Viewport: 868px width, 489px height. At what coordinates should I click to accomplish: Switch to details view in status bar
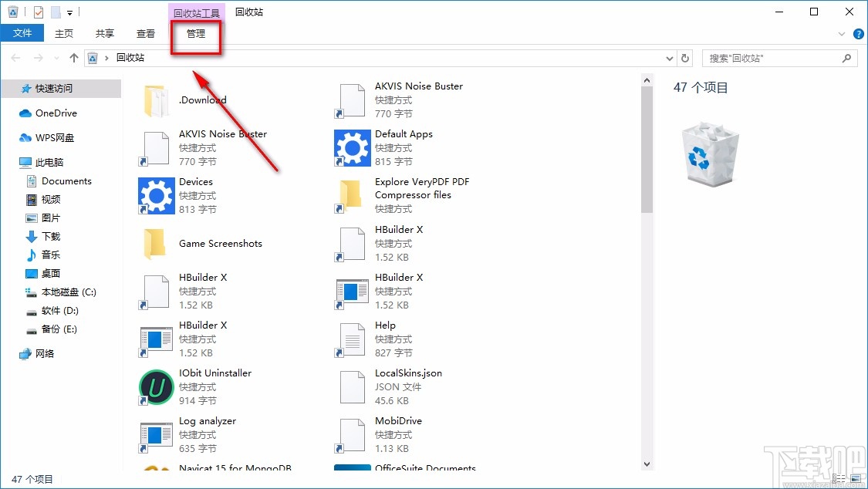point(839,479)
